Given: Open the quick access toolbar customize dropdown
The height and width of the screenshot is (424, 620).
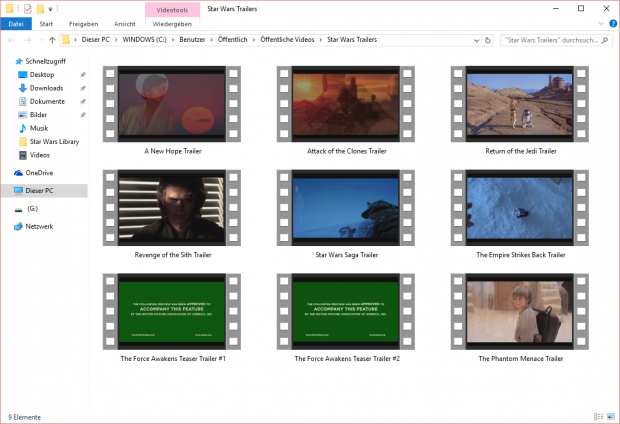Looking at the screenshot, I should [x=50, y=9].
